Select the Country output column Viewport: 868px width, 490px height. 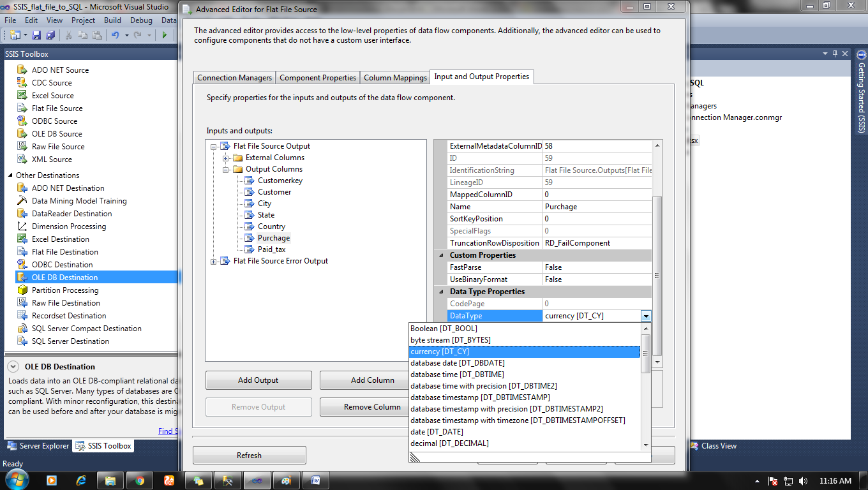[x=271, y=226]
